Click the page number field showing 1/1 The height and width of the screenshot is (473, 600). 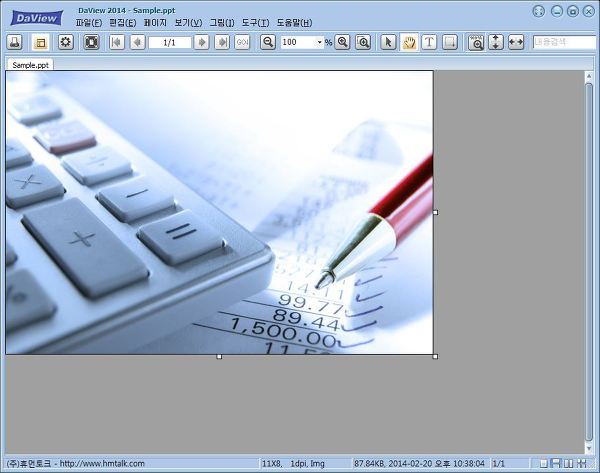click(x=170, y=42)
